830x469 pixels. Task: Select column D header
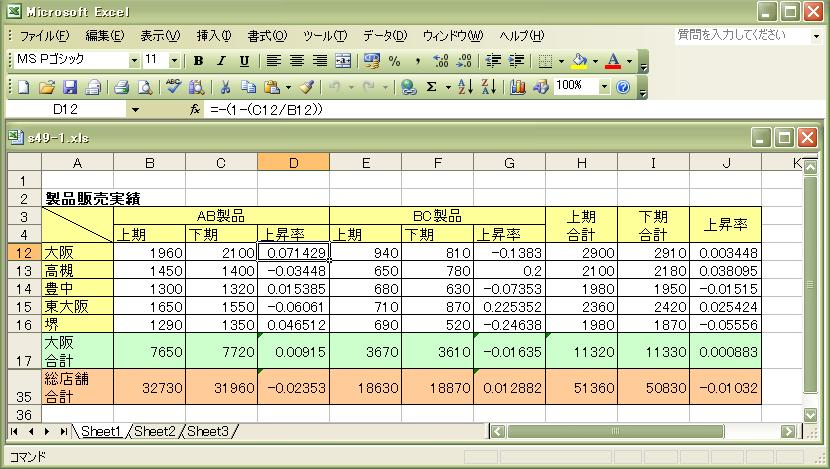[293, 163]
